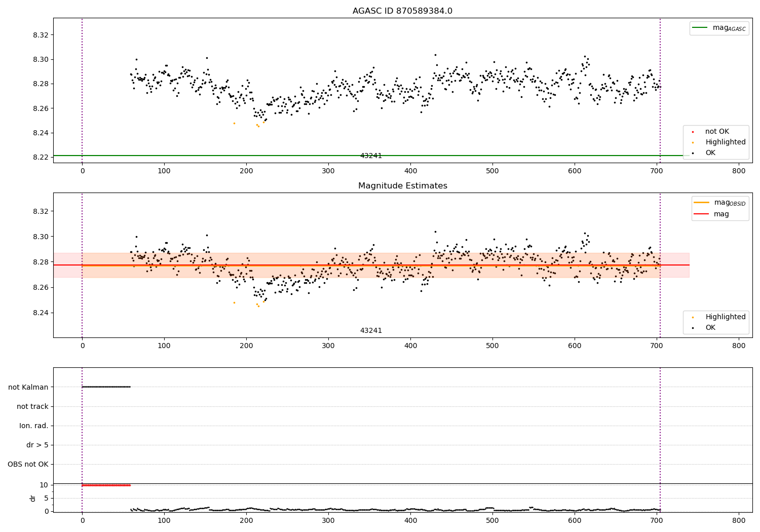Click the red 'mag' legend entry in Magnitude Estimates
The image size is (760, 532).
coord(712,214)
